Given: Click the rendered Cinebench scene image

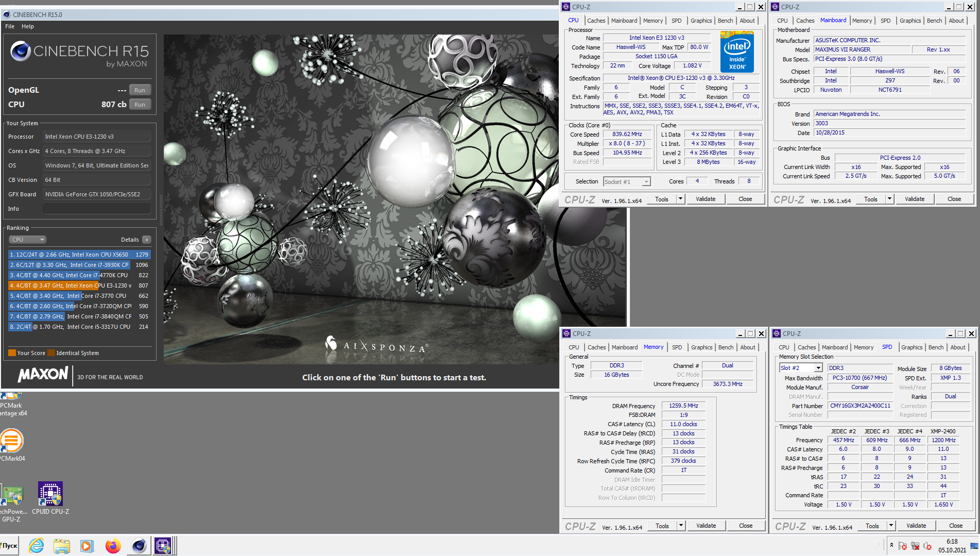Looking at the screenshot, I should [360, 199].
